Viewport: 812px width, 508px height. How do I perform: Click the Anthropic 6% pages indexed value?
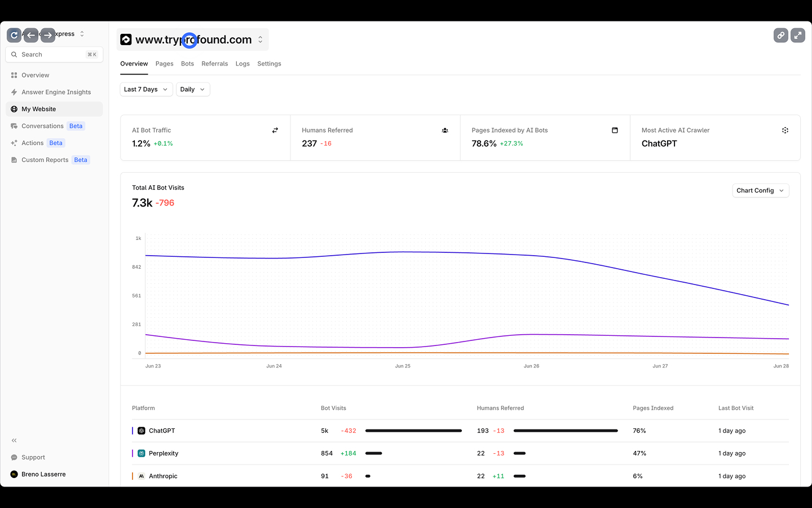coord(638,476)
